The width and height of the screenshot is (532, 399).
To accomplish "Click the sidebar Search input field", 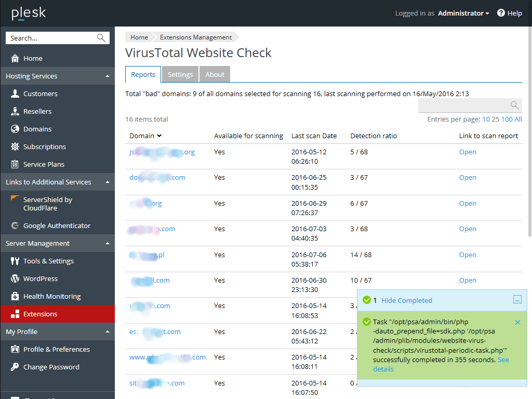I will click(x=51, y=38).
